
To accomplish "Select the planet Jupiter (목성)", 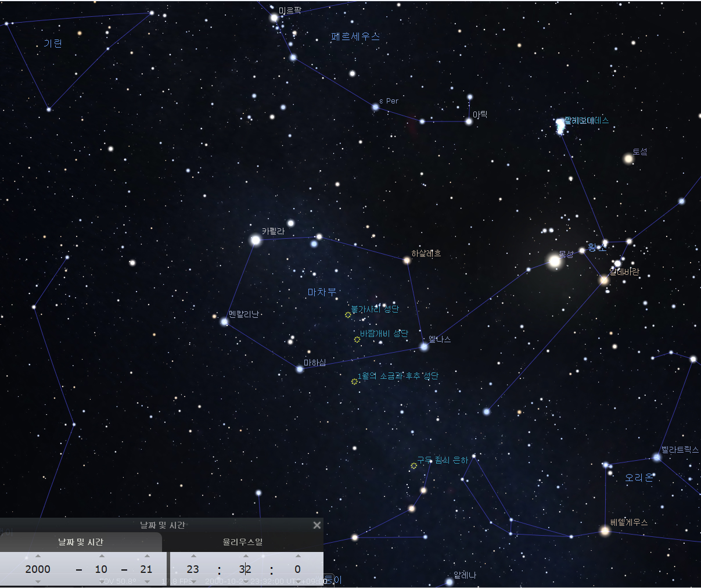I will coord(555,261).
